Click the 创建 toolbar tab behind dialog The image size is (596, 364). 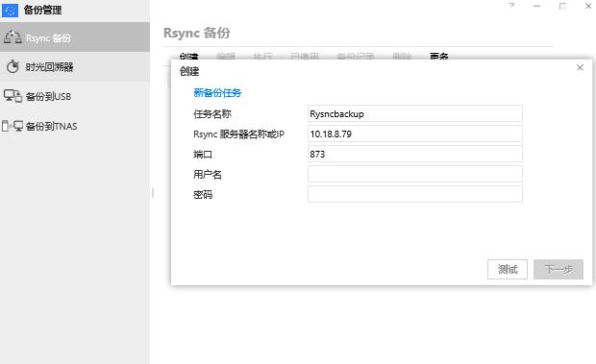pos(189,56)
